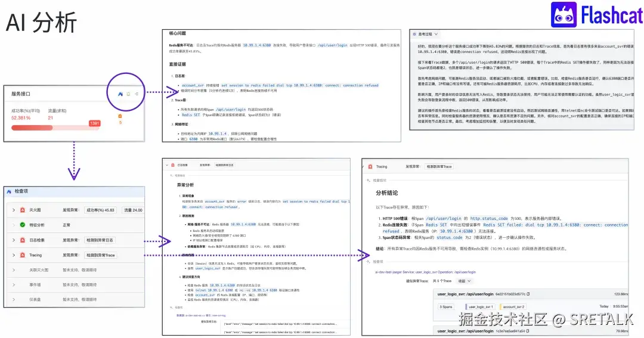Click 检测到异常日志 tag in 检查项 list

pos(100,240)
